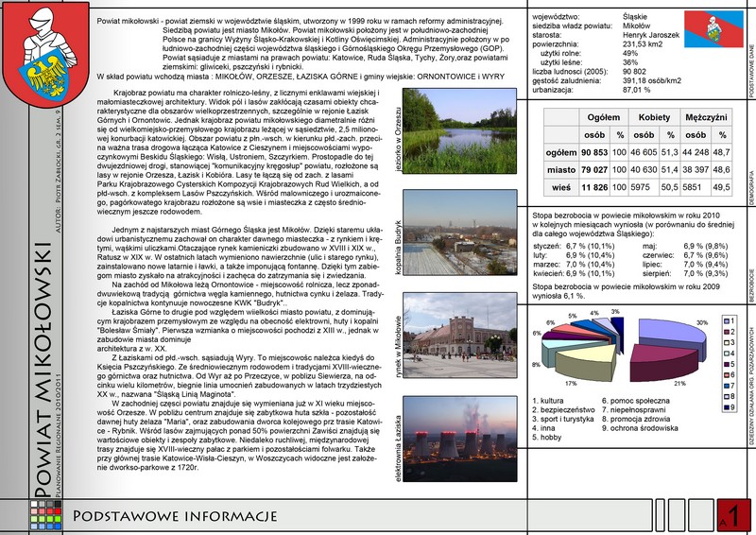The height and width of the screenshot is (535, 756).
Task: Click the 'Ogółem' table column header
Action: 603,117
